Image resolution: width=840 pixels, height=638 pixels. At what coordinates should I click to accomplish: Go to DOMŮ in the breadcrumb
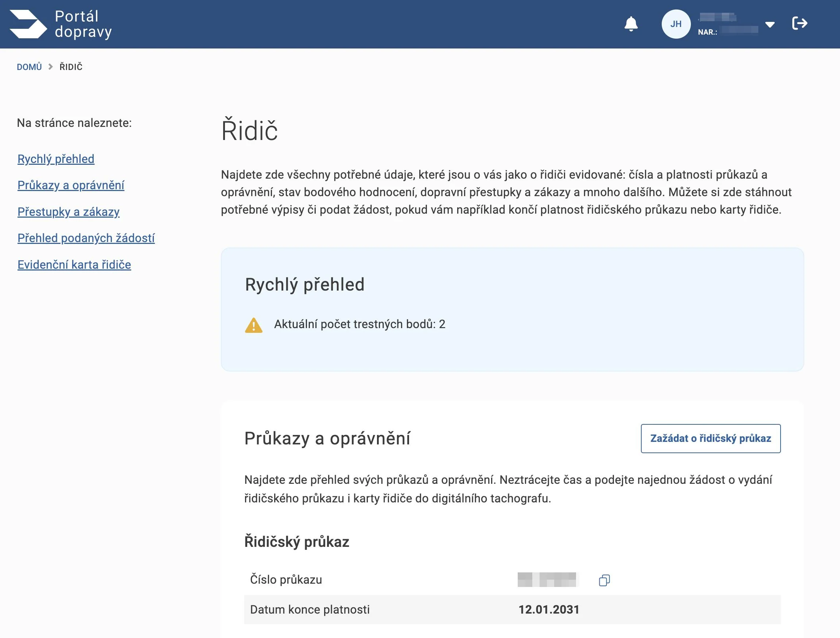pos(29,67)
